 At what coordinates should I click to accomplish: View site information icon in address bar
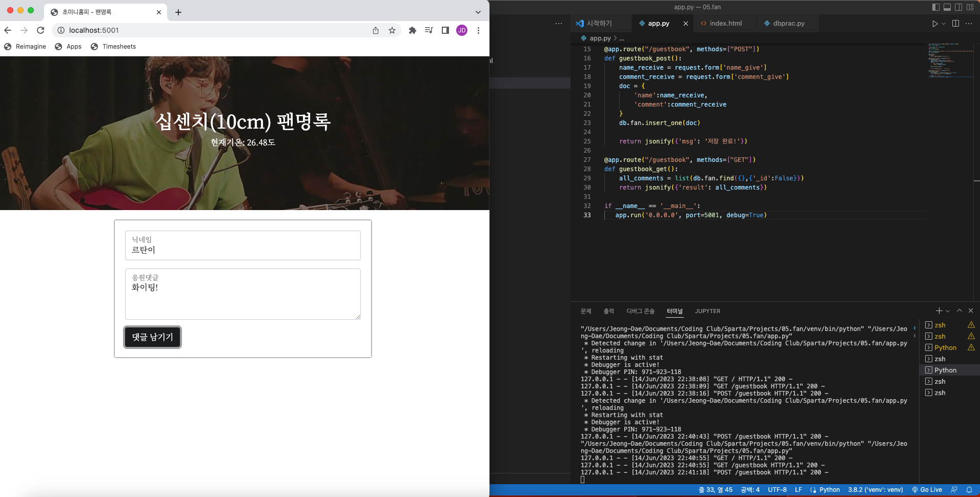pyautogui.click(x=61, y=30)
